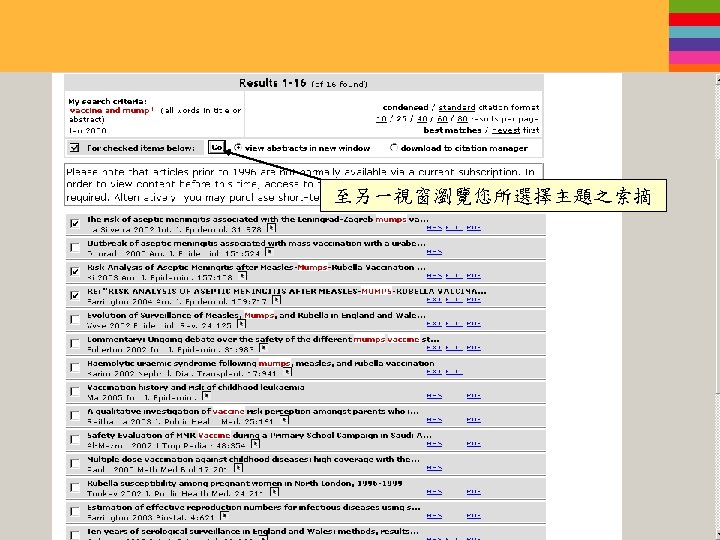
Task: Click the small icon after 'Rubella susceptibility' citation
Action: tap(274, 492)
